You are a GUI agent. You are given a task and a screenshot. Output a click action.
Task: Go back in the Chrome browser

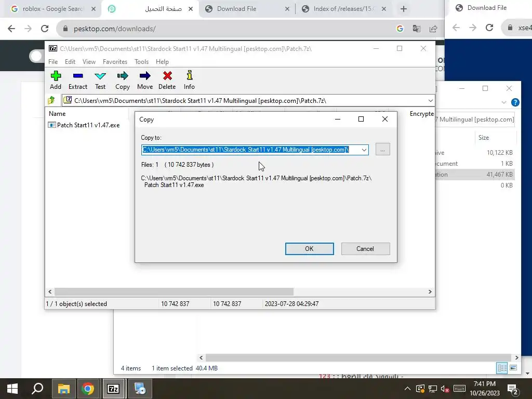[x=11, y=29]
